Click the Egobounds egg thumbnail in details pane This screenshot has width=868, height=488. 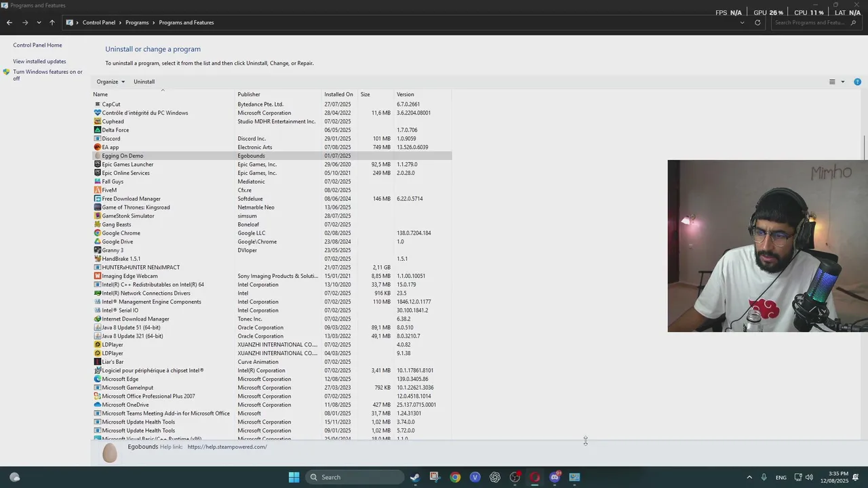click(110, 453)
